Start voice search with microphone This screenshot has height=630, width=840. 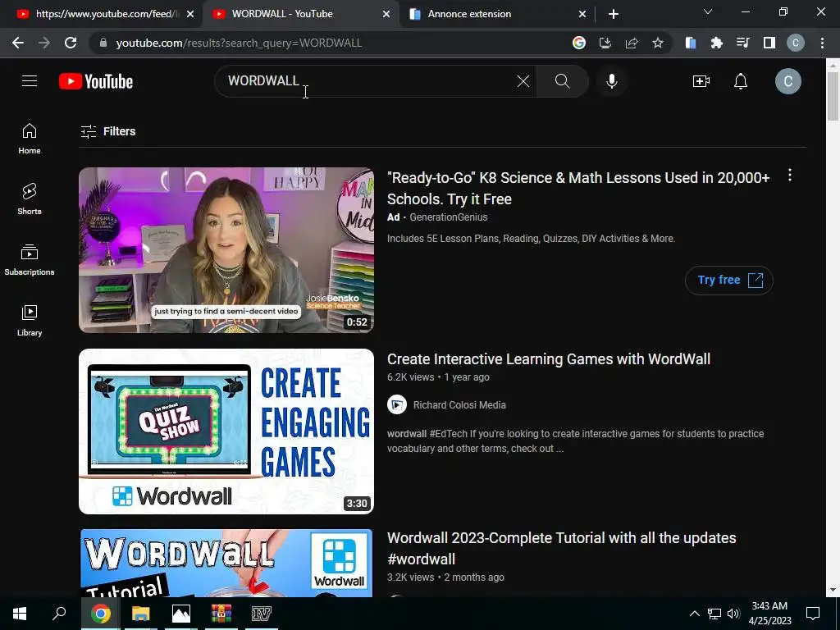point(611,81)
